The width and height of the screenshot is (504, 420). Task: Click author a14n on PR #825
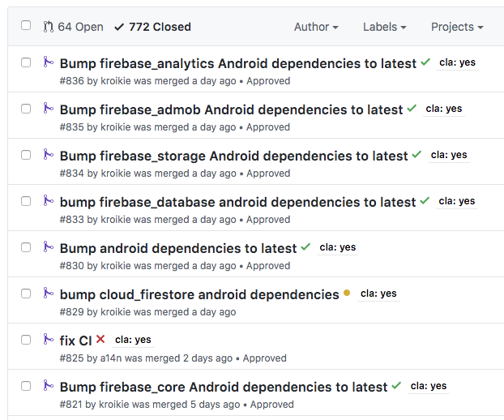point(111,358)
